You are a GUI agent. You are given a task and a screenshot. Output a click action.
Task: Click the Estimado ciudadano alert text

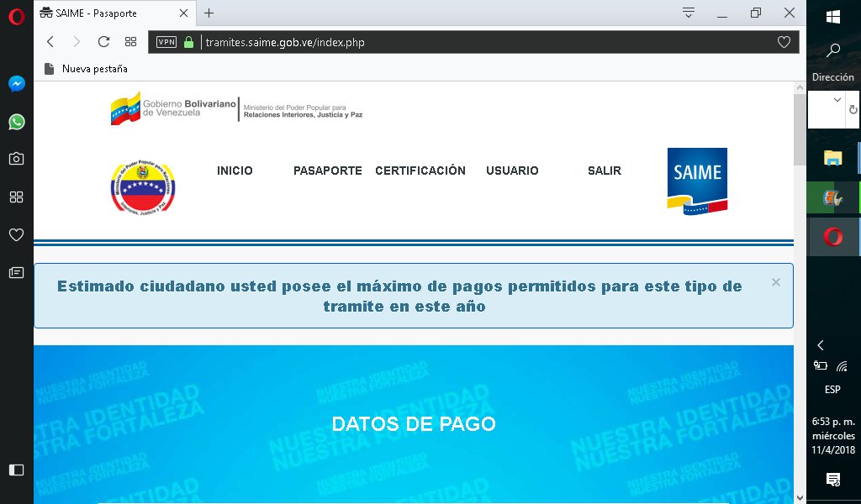pyautogui.click(x=400, y=297)
